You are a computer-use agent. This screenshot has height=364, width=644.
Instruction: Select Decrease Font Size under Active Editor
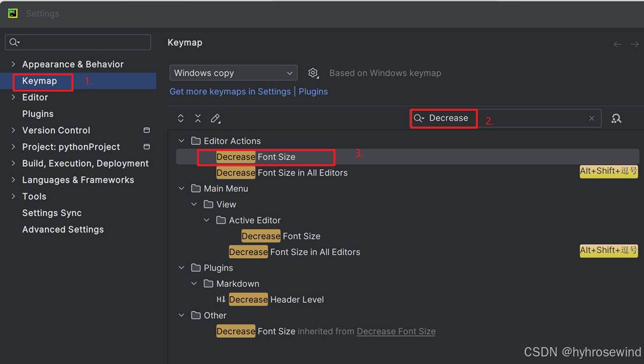(281, 236)
